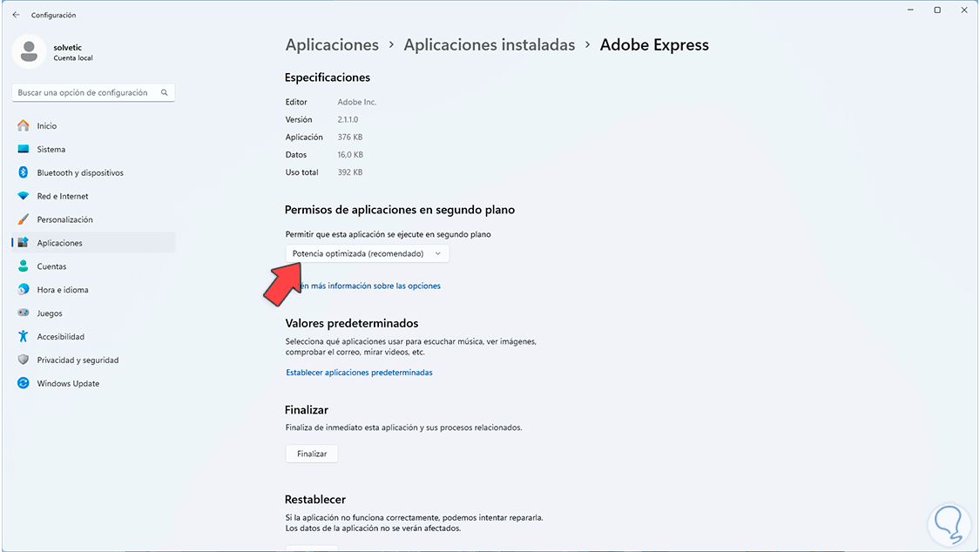The height and width of the screenshot is (552, 980).
Task: Click the Bluetooth y dispositivos icon
Action: (x=24, y=173)
